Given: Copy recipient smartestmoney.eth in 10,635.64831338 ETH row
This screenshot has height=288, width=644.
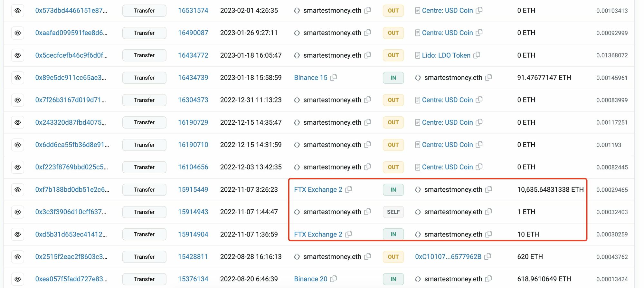Looking at the screenshot, I should (x=488, y=189).
